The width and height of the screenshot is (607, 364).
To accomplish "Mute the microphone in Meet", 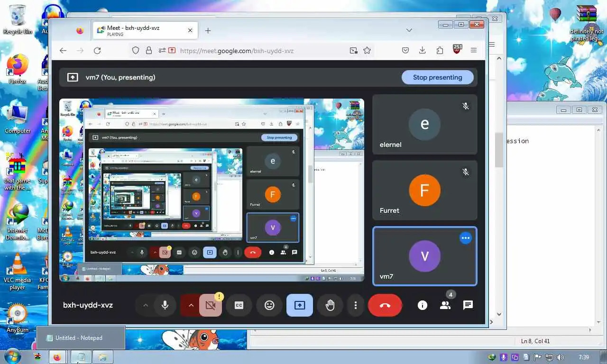I will click(165, 305).
